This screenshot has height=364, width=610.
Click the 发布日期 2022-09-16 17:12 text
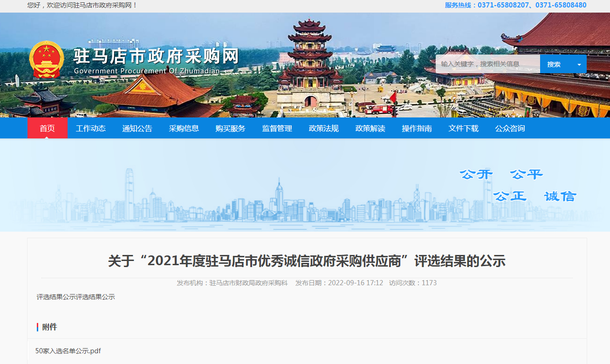tap(339, 283)
